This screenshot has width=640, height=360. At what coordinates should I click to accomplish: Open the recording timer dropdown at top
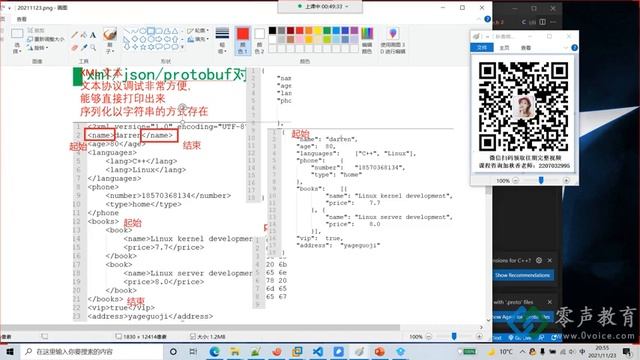click(347, 7)
